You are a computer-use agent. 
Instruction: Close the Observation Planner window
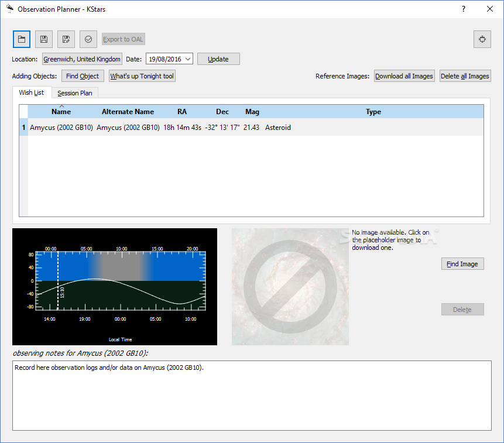pyautogui.click(x=489, y=9)
